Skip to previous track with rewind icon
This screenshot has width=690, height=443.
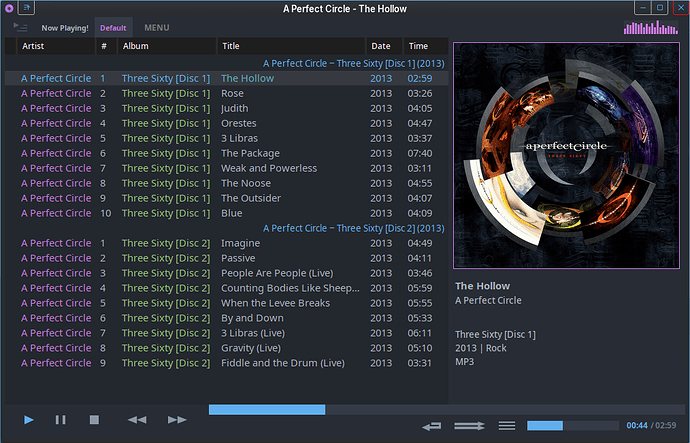pyautogui.click(x=137, y=420)
